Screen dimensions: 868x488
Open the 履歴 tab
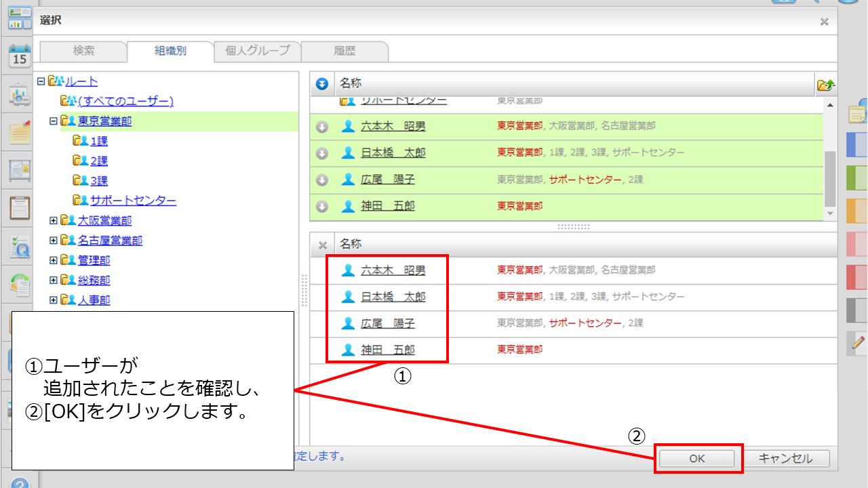344,51
